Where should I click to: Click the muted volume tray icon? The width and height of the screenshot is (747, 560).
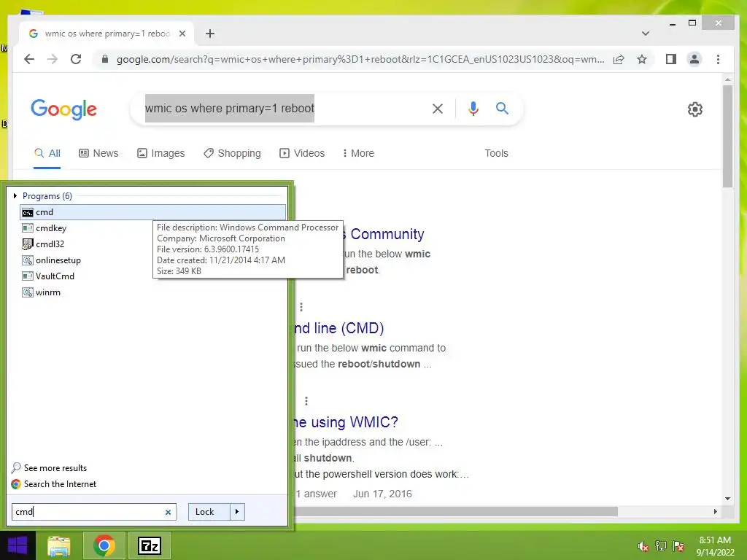(643, 547)
